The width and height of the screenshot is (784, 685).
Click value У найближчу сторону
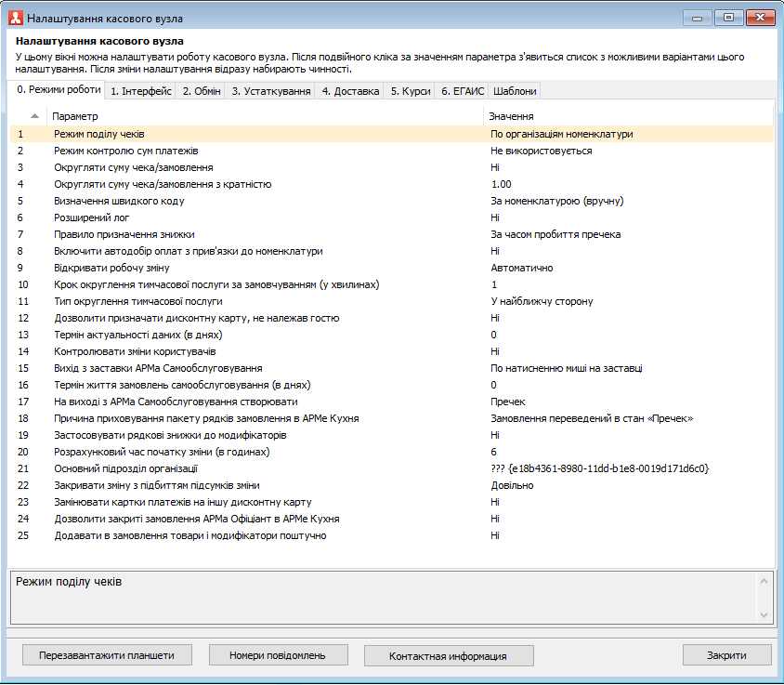click(x=542, y=301)
